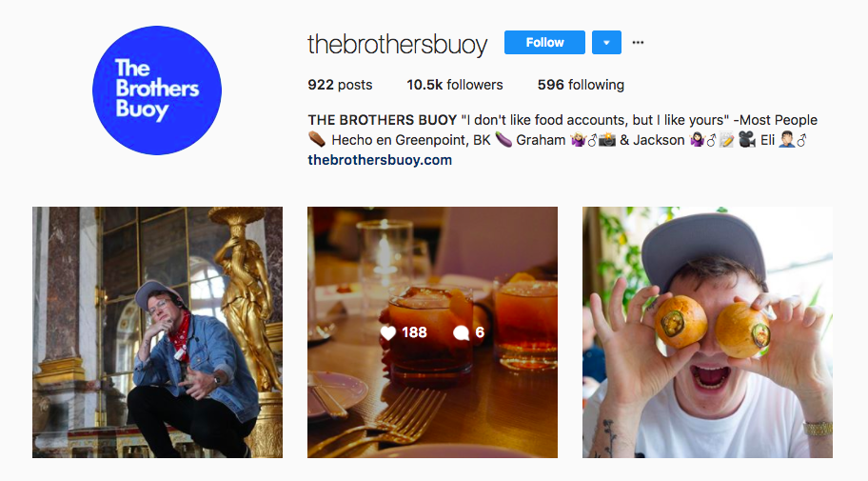The width and height of the screenshot is (868, 481).
Task: Open the photo of man holding buns
Action: [x=707, y=332]
